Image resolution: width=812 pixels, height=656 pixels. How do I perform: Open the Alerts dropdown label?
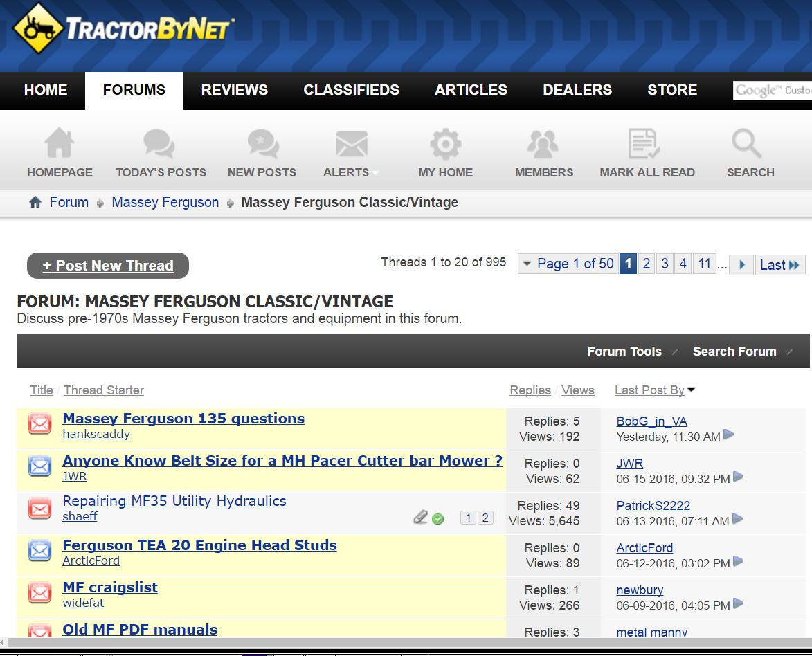click(350, 172)
